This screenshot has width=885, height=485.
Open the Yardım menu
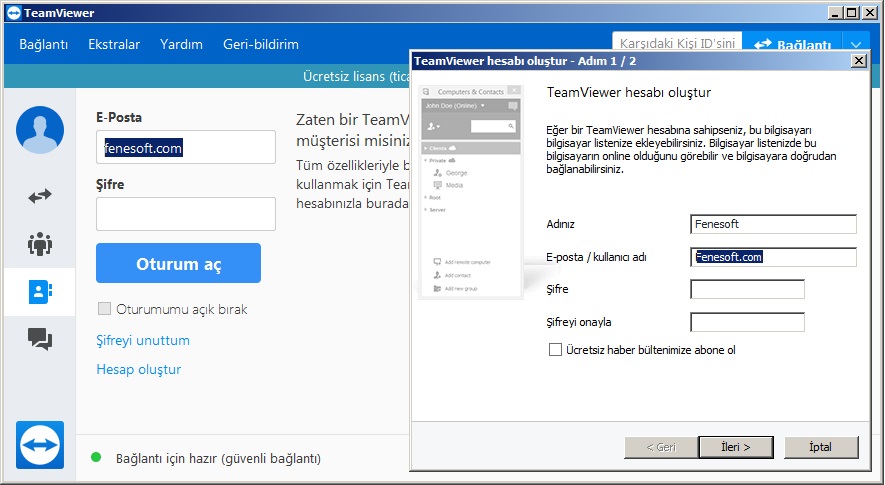click(181, 44)
